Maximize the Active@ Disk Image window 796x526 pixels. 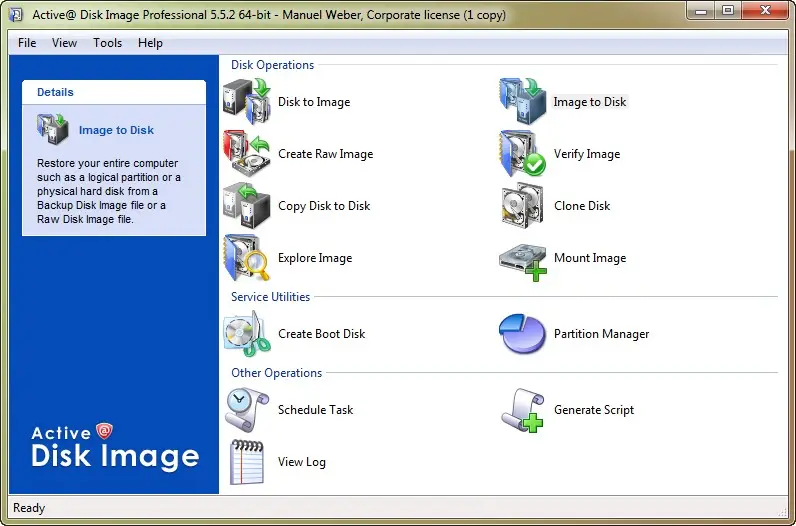click(728, 10)
